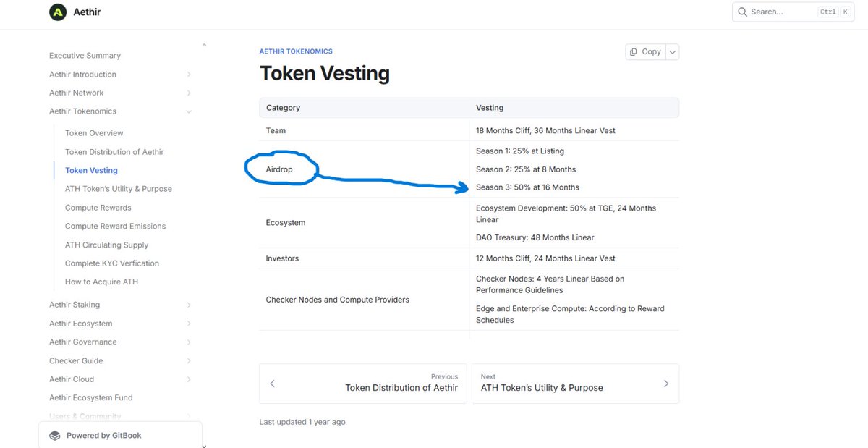
Task: Click the Category column header
Action: [x=283, y=108]
